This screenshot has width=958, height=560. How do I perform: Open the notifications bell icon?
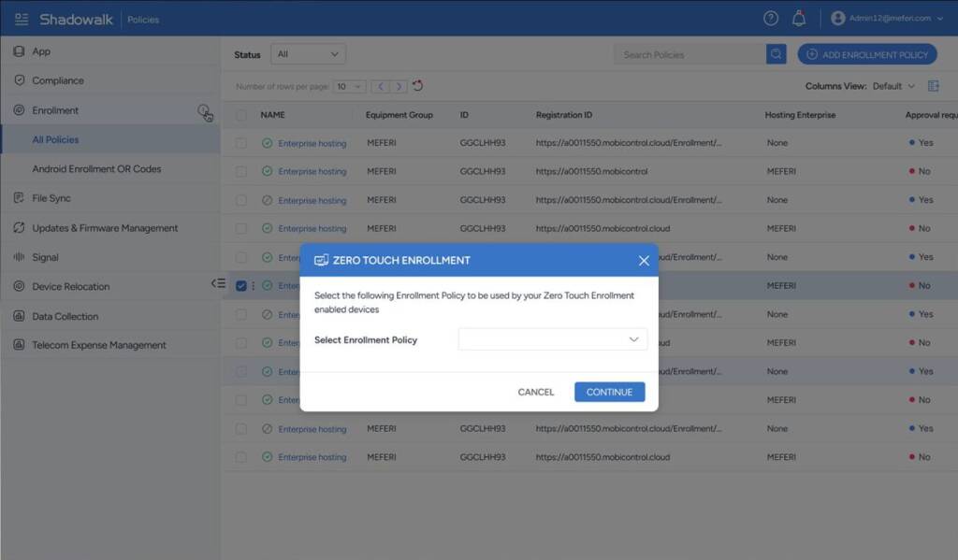(x=798, y=18)
